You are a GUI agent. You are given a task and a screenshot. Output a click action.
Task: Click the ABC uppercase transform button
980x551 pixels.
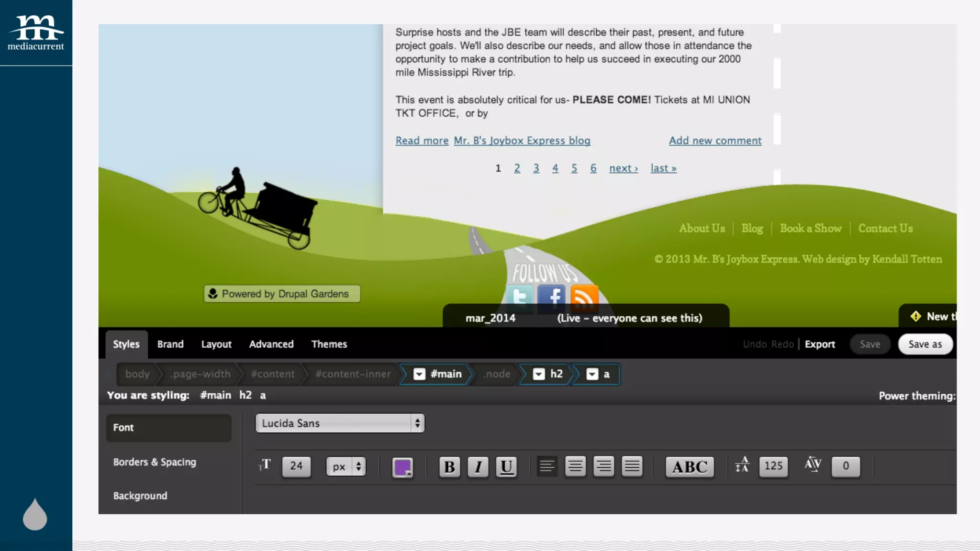point(690,466)
